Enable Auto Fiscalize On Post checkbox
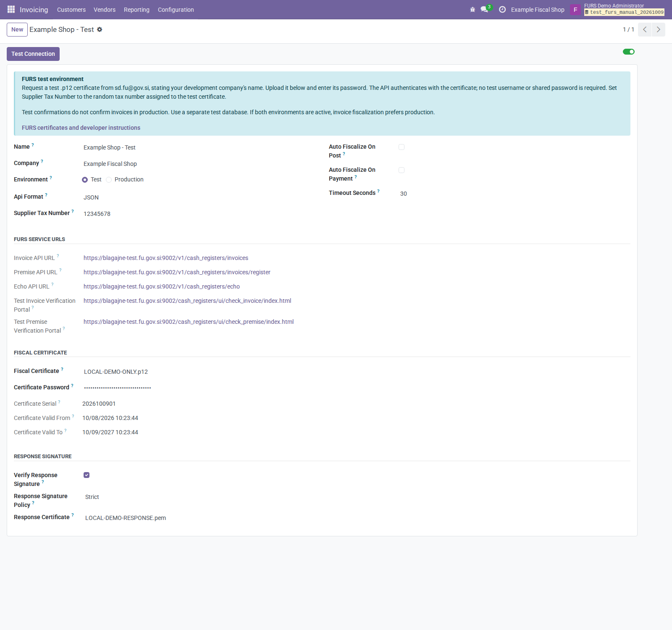 (402, 147)
